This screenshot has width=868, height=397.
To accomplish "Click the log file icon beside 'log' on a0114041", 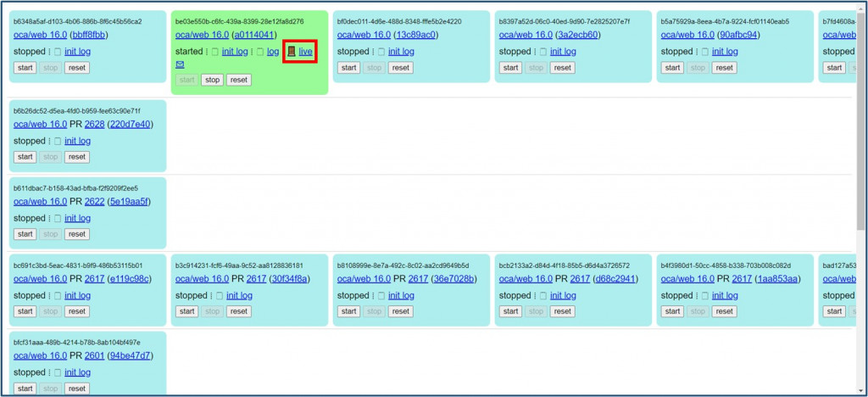I will (259, 52).
